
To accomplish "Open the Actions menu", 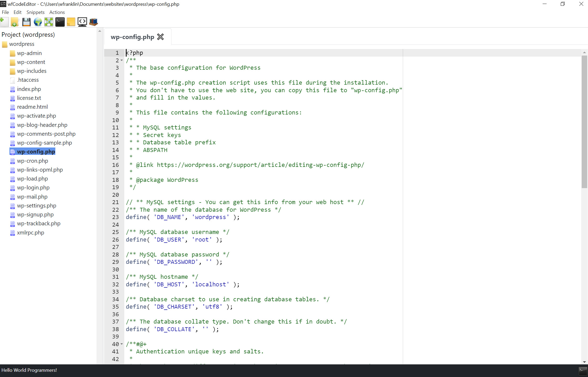I will (57, 12).
